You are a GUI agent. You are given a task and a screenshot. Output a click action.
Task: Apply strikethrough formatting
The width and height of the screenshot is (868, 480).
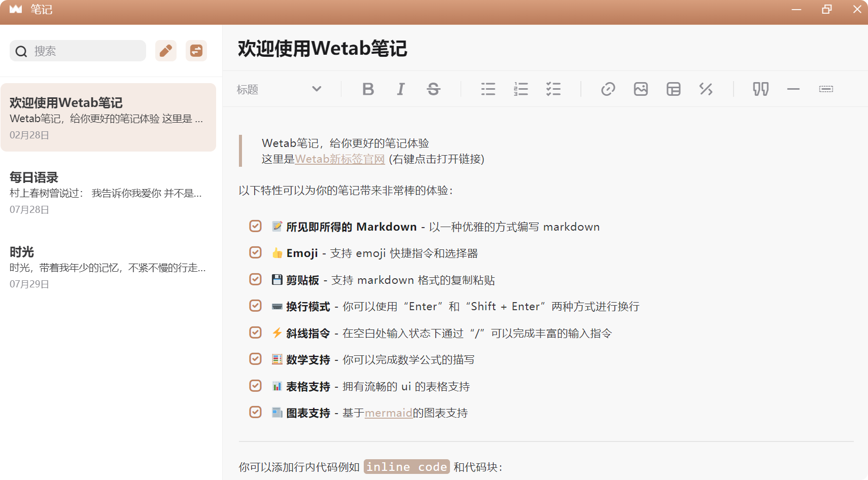[x=433, y=89]
